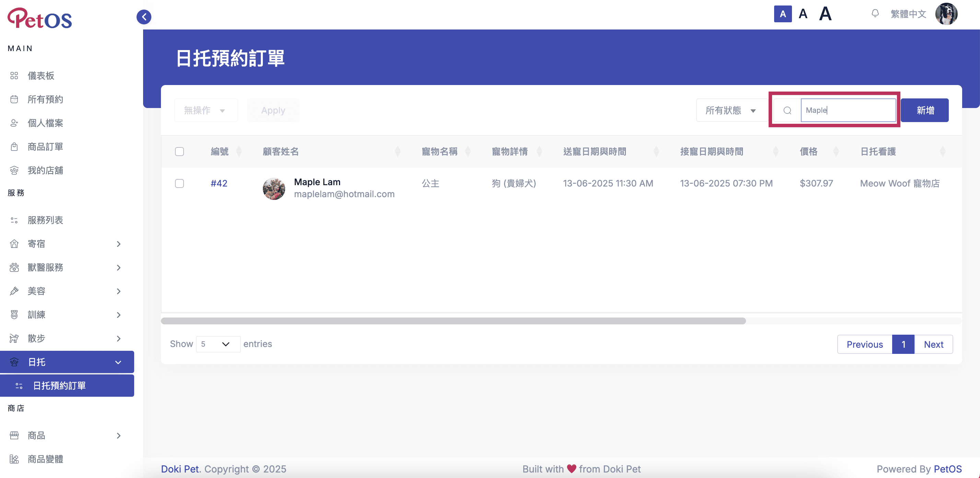Image resolution: width=980 pixels, height=478 pixels.
Task: Click the vet icon beside 獸醫服務
Action: 14,267
